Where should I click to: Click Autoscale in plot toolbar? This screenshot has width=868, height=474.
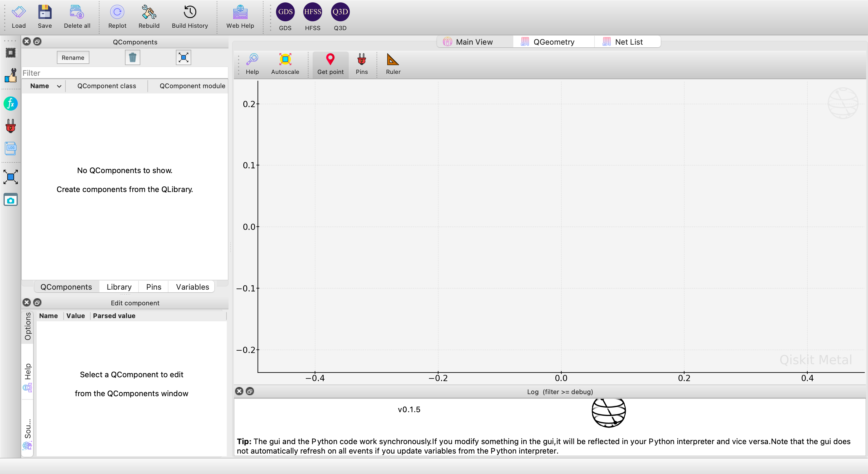(x=285, y=60)
